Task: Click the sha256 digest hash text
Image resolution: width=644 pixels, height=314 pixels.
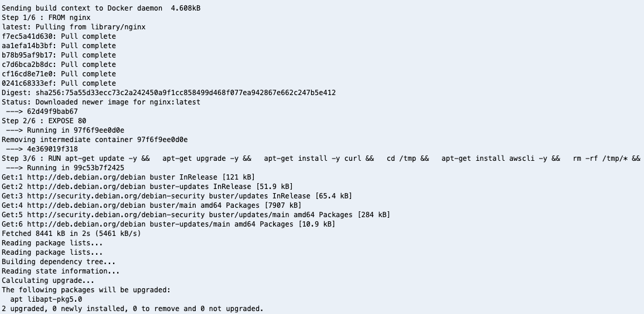Action: 186,93
